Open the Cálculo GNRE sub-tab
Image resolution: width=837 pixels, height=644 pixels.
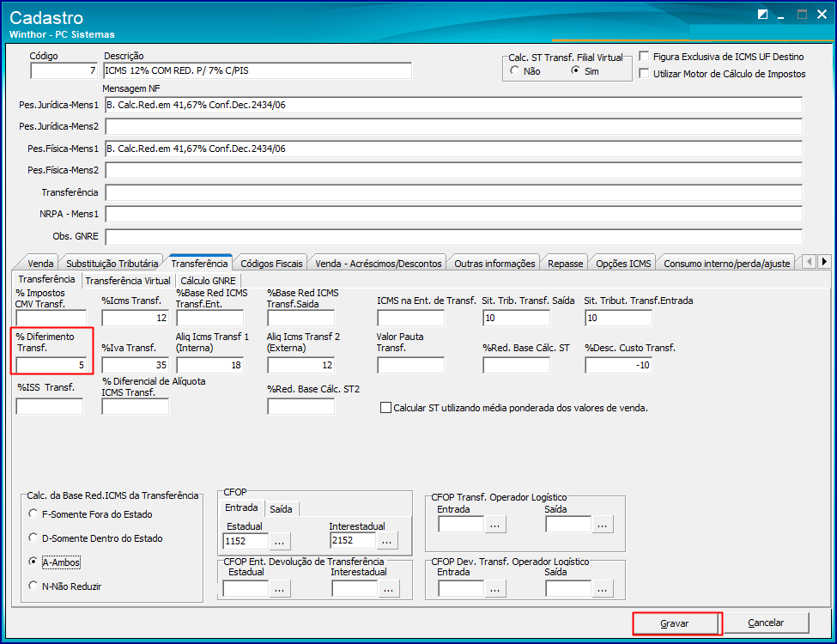click(208, 280)
